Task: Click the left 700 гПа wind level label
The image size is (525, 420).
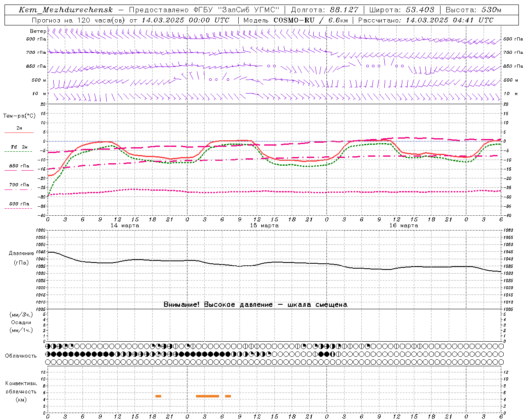Action: (36, 52)
